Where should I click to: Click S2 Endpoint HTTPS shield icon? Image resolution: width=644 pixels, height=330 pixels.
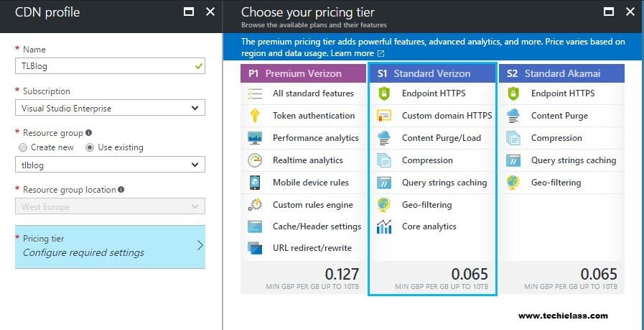513,93
